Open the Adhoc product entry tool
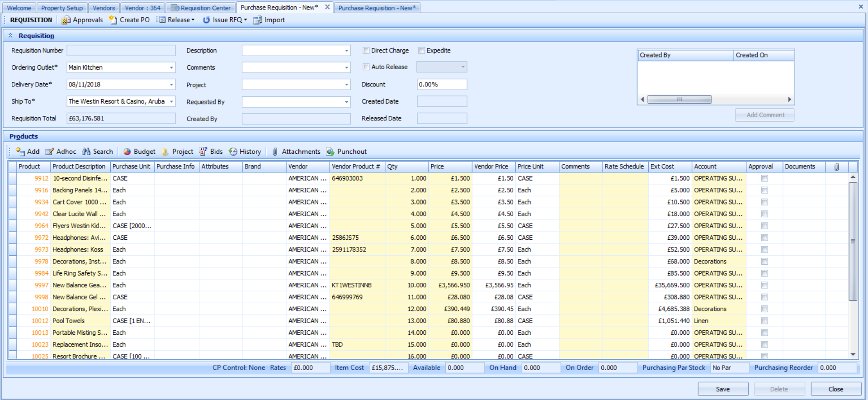Image resolution: width=868 pixels, height=400 pixels. (50, 152)
